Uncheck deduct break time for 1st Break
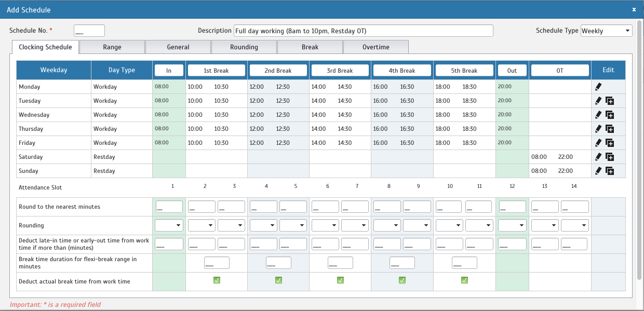 (x=217, y=280)
